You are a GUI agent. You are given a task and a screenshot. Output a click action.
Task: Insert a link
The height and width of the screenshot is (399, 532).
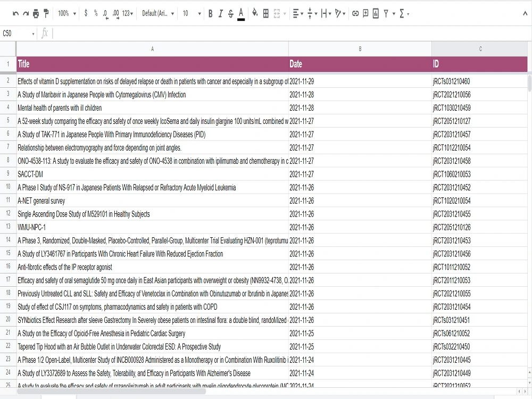coord(355,14)
